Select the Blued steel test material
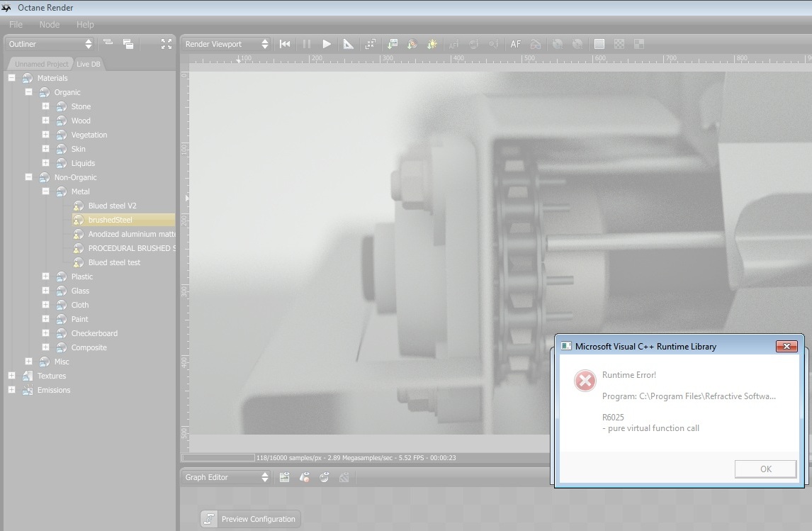812x531 pixels. coord(114,262)
